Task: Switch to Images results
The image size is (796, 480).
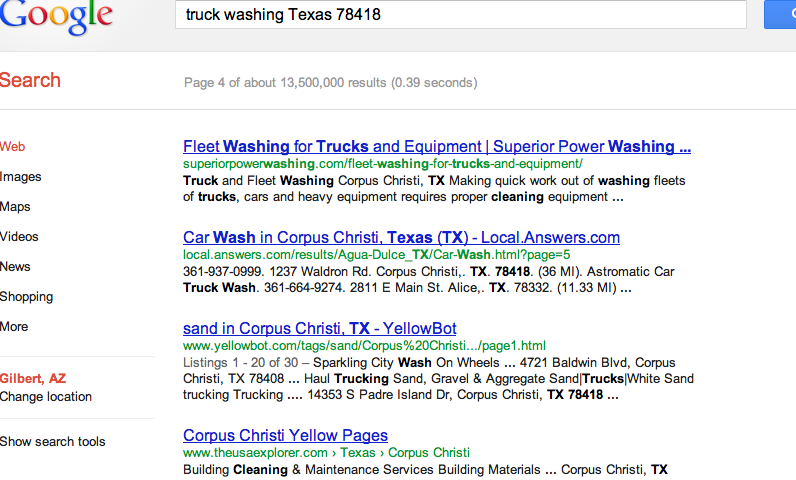Action: pyautogui.click(x=21, y=177)
